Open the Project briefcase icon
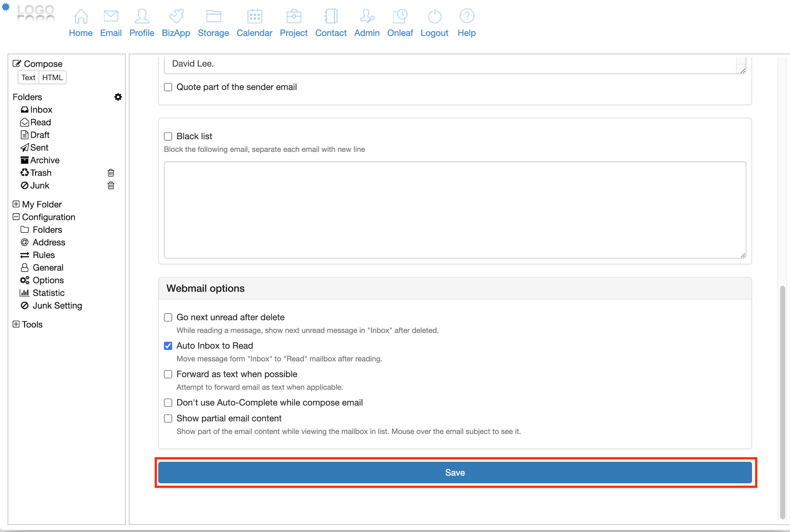 (294, 17)
